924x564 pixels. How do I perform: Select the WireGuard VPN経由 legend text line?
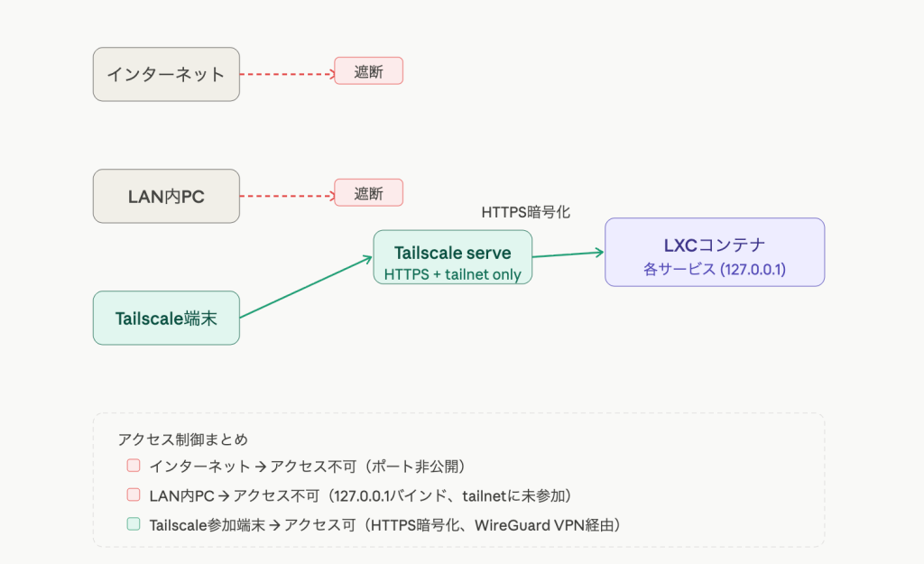tap(386, 523)
